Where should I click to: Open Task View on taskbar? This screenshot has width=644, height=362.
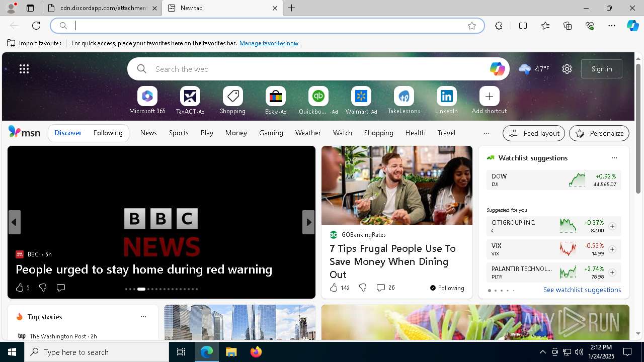pyautogui.click(x=181, y=352)
